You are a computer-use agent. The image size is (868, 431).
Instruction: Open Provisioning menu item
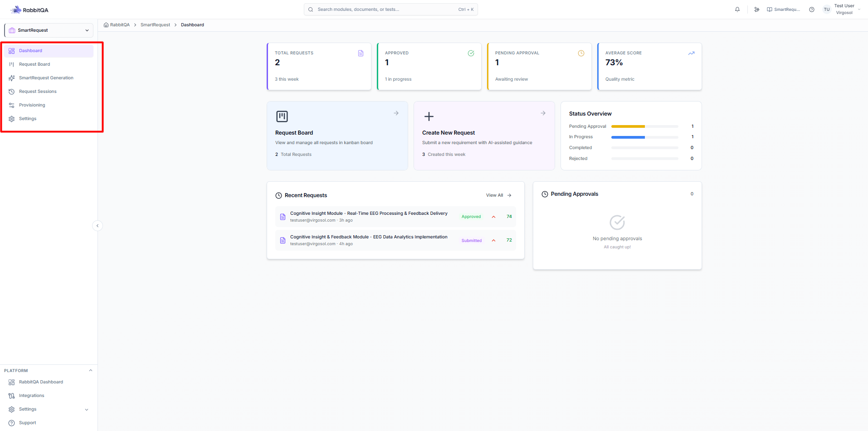coord(49,105)
